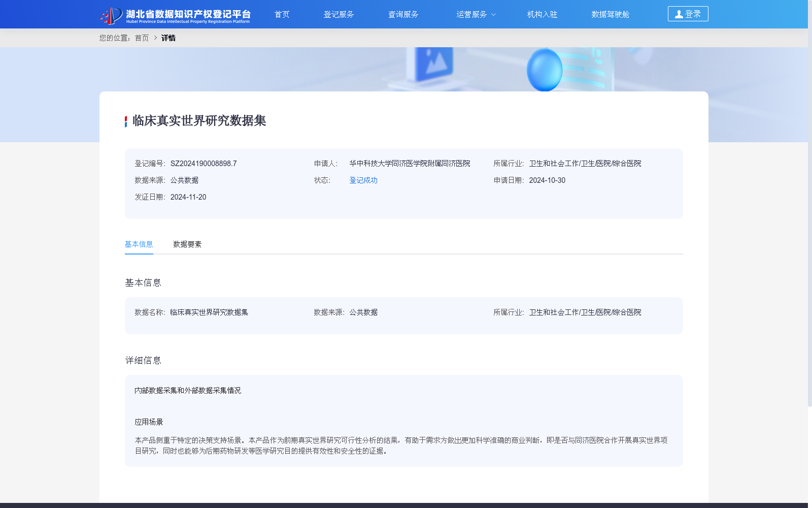Click top 所属行业 value text

tap(585, 164)
